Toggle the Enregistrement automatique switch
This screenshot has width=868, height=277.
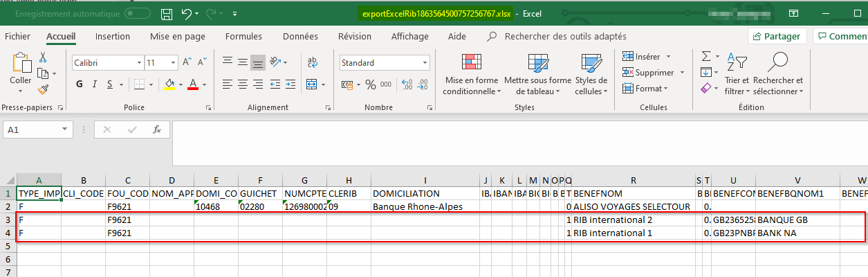click(x=137, y=13)
